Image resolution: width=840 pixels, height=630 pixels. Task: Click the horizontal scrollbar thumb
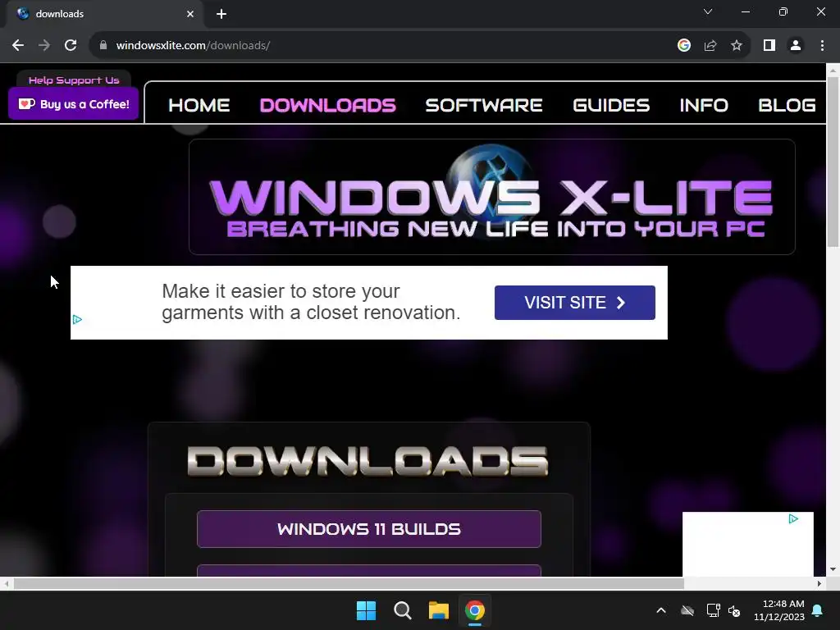pos(349,583)
